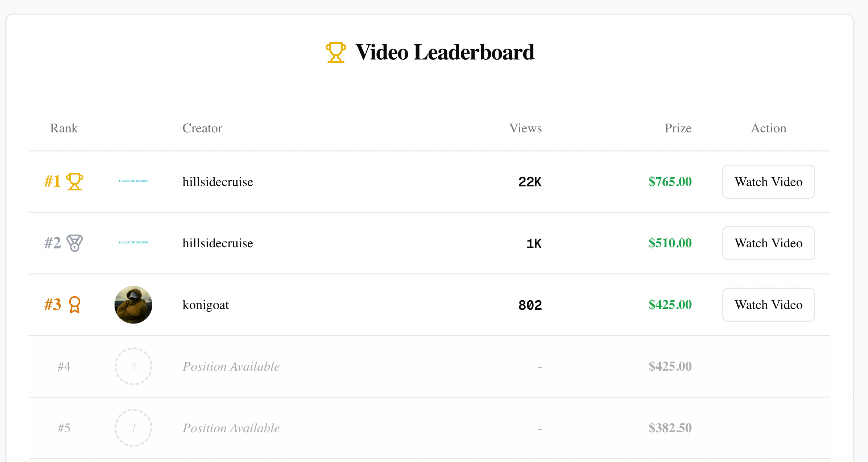Click konigoat's profile picture
Image resolution: width=868 pixels, height=462 pixels.
133,305
